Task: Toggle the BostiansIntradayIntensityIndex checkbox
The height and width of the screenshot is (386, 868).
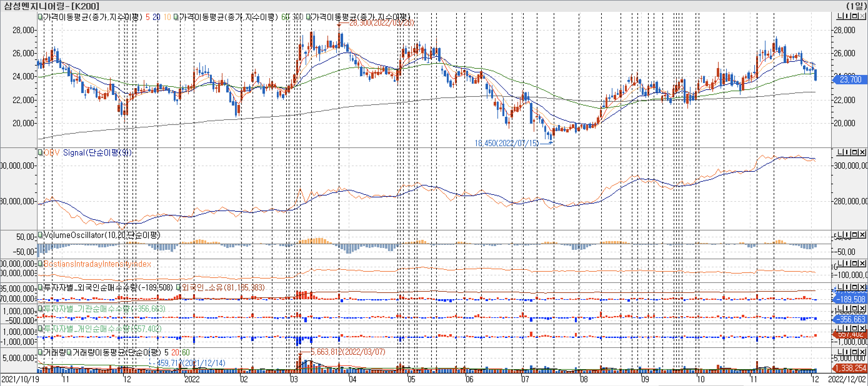Action: 40,264
